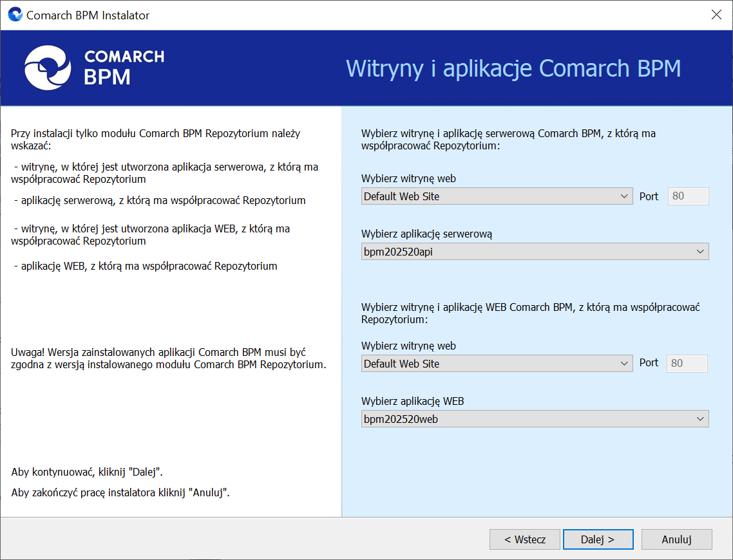Click Port field beside WEB application web site
The image size is (733, 560).
687,364
